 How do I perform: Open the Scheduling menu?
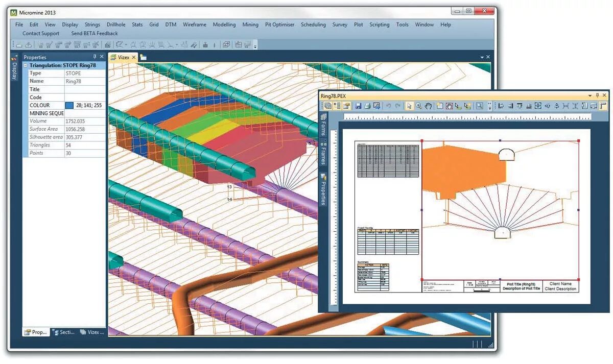pyautogui.click(x=313, y=25)
